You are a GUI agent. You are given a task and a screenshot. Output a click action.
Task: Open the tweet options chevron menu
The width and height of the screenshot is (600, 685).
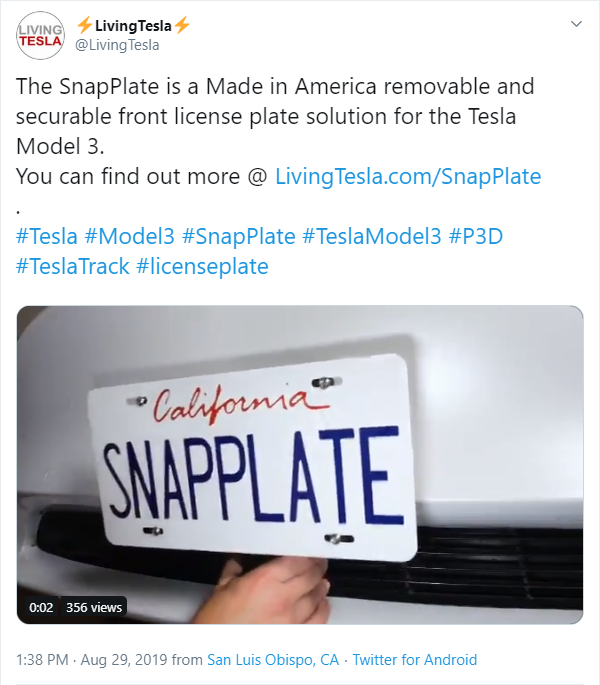[576, 24]
